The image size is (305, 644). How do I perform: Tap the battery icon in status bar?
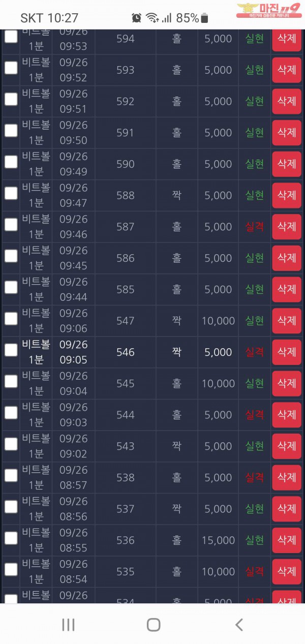pyautogui.click(x=204, y=18)
